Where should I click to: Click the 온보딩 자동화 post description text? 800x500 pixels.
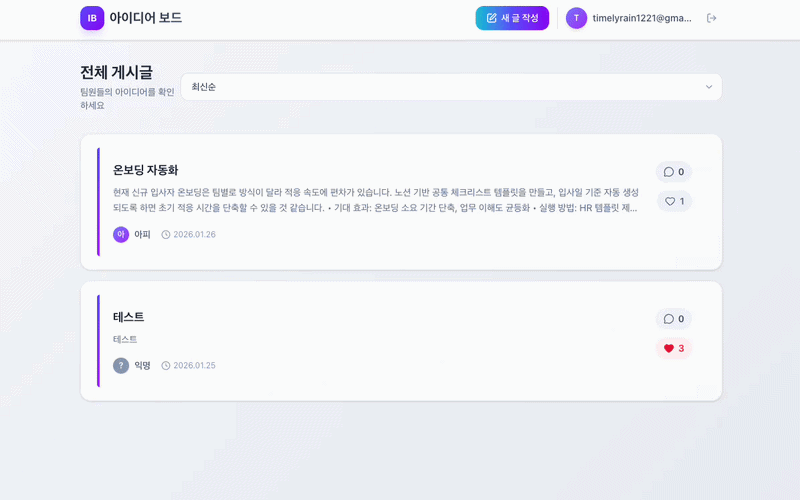coord(376,200)
